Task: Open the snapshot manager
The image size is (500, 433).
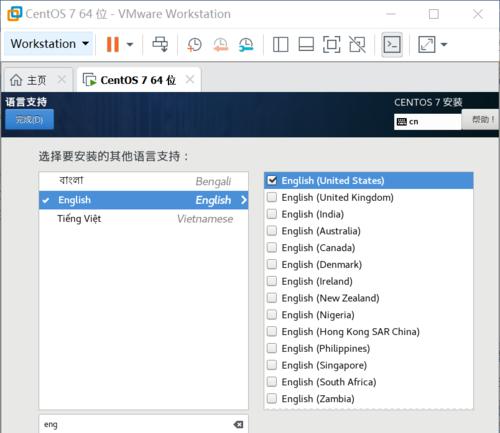Action: click(x=246, y=44)
